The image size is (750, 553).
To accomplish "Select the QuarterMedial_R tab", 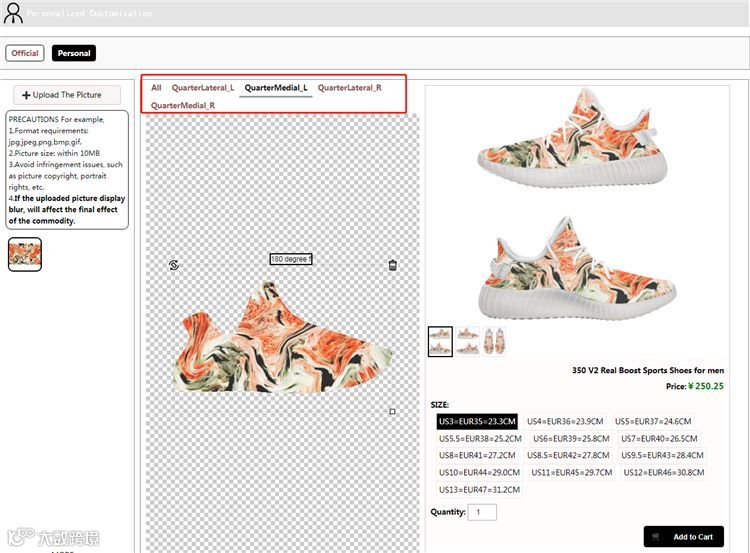I will [183, 105].
